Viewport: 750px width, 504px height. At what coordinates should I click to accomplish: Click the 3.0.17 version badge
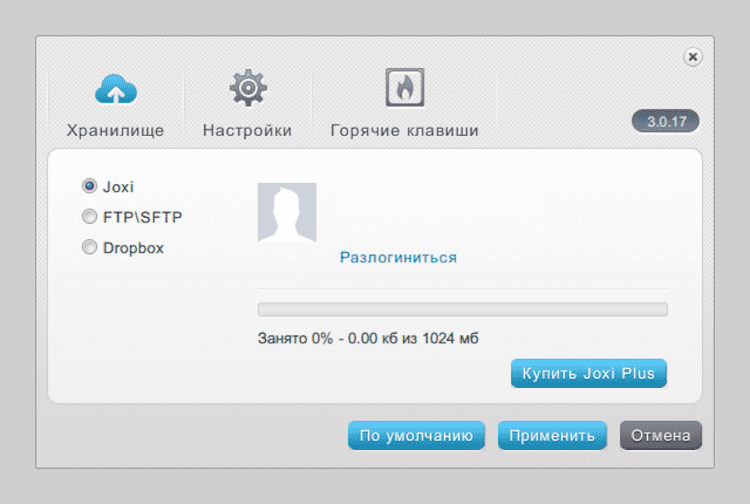(666, 121)
